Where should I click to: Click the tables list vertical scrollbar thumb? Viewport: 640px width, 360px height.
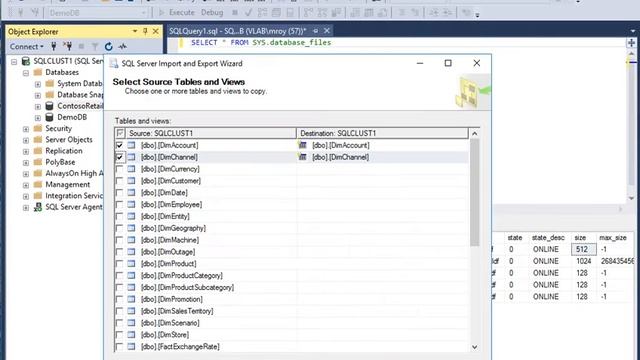click(474, 193)
